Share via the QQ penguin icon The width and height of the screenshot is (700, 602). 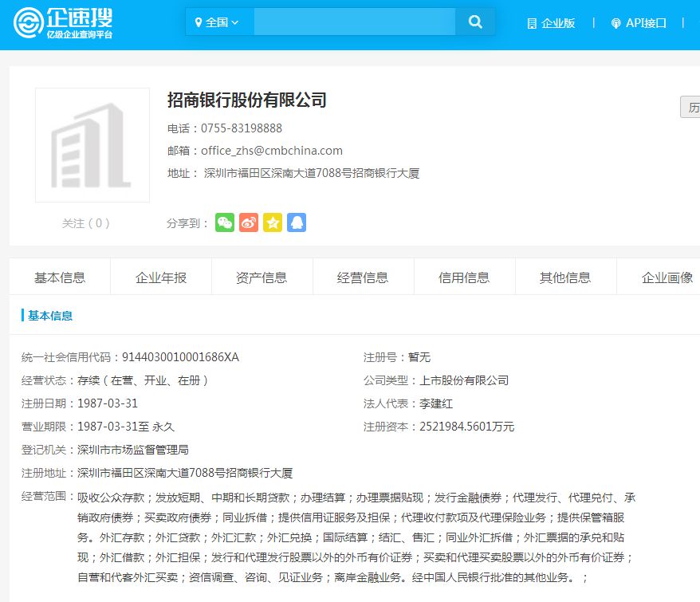tap(297, 222)
